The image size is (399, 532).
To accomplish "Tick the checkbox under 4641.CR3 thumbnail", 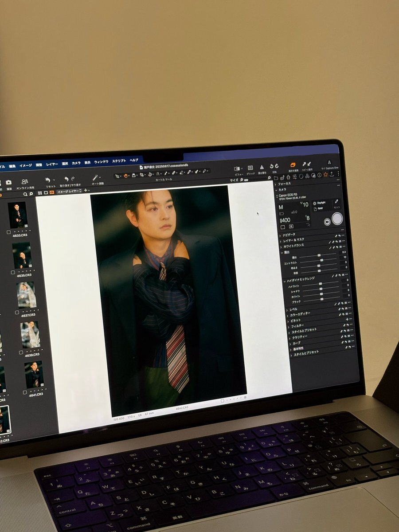I will tap(25, 392).
